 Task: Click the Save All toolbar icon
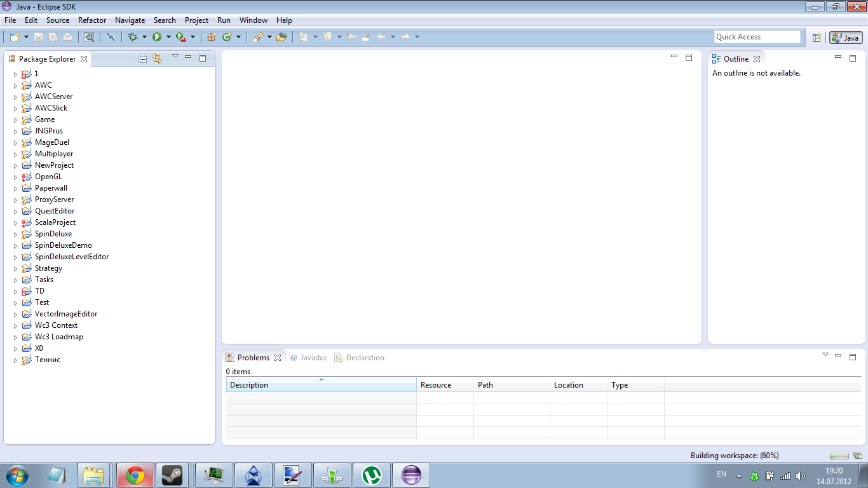click(53, 37)
